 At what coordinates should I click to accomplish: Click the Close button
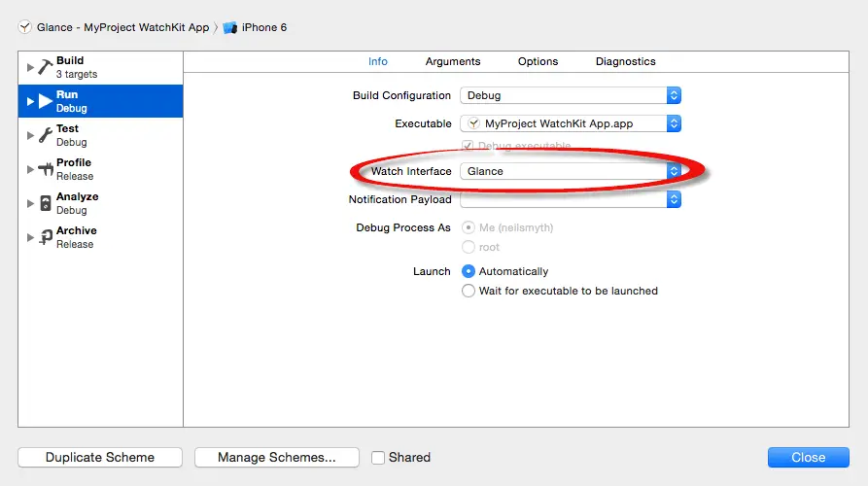[x=808, y=457]
